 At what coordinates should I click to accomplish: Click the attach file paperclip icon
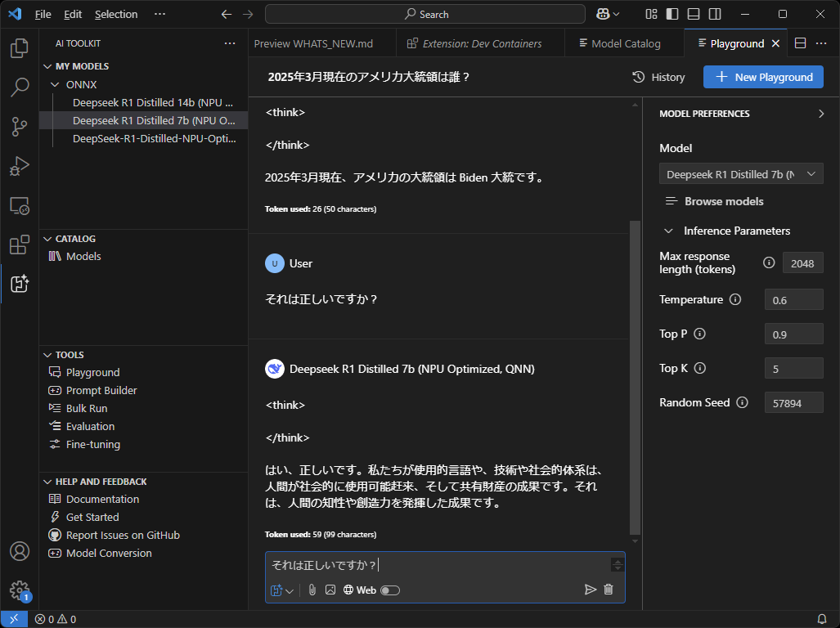312,590
